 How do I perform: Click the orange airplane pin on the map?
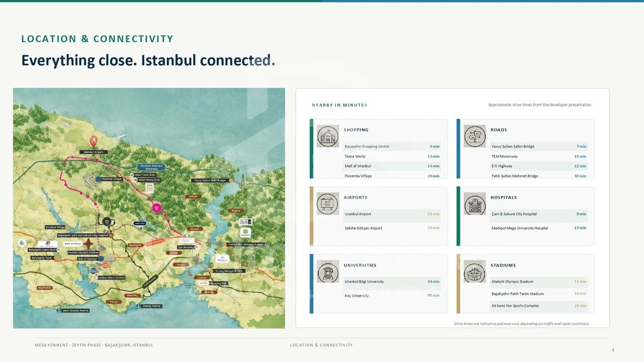pyautogui.click(x=94, y=141)
